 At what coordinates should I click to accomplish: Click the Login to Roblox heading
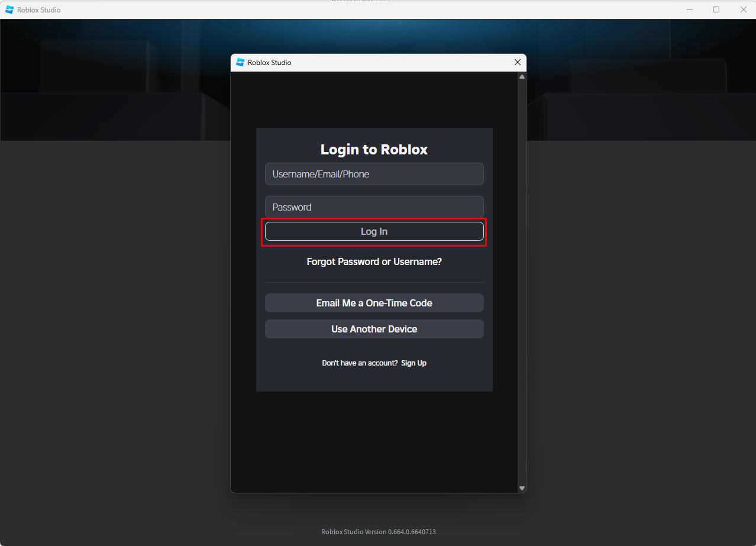374,150
